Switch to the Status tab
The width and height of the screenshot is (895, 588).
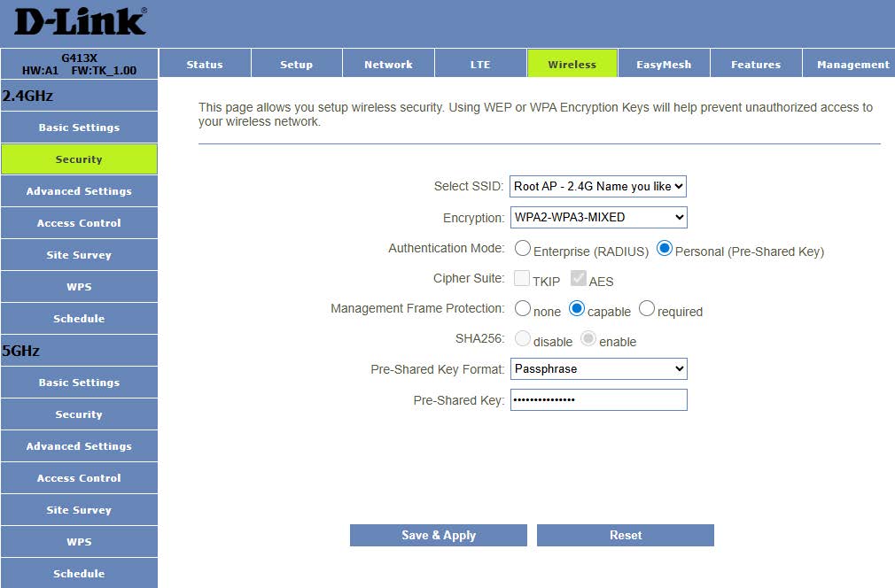click(205, 65)
